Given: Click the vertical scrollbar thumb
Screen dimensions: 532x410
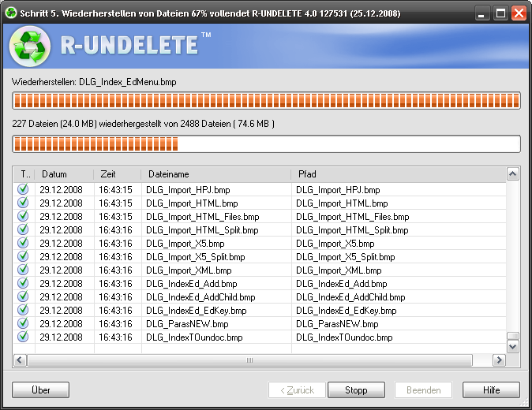Looking at the screenshot, I should coord(512,336).
